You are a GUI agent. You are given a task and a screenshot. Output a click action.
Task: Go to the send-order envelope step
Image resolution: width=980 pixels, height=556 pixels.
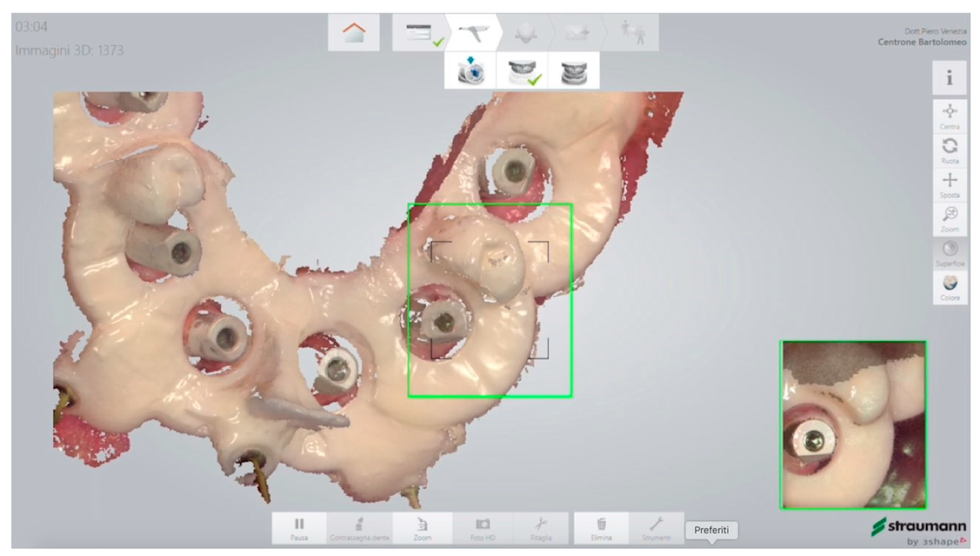click(x=576, y=33)
